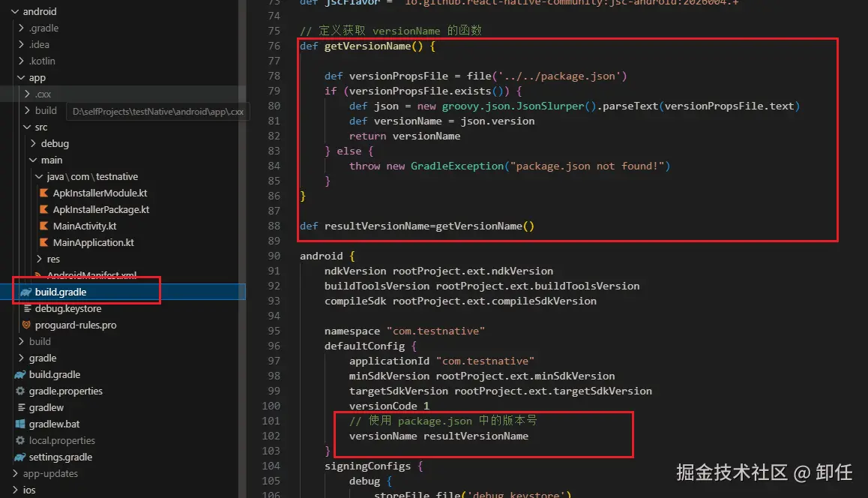The width and height of the screenshot is (868, 498).
Task: Click Kotlin icon of MainActivity.kt
Action: (43, 226)
